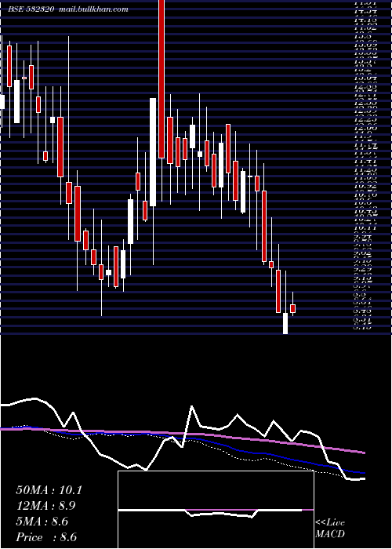
Task: Click the tallest red candlestick reaching the chart top
Action: 162,79
